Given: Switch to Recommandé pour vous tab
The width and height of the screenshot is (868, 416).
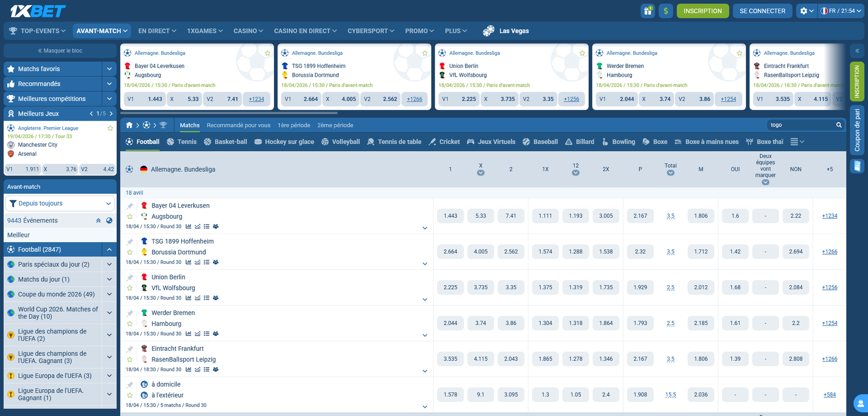Looking at the screenshot, I should click(239, 125).
